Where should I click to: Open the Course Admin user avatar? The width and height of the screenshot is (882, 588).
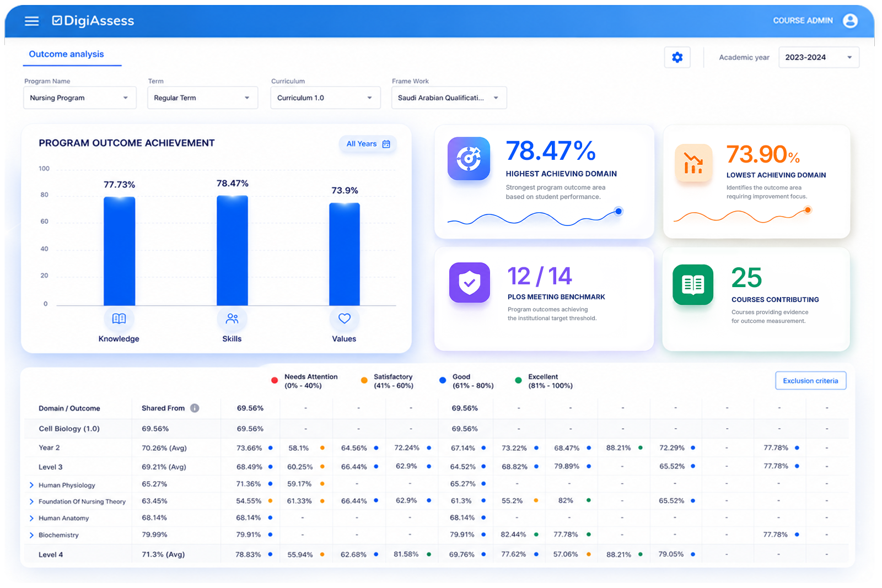tap(850, 20)
